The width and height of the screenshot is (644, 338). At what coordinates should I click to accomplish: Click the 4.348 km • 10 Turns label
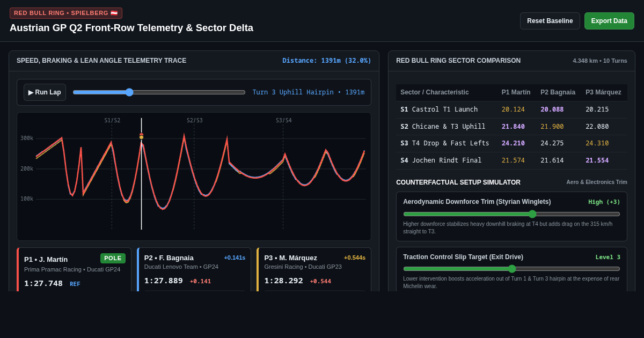click(x=600, y=61)
